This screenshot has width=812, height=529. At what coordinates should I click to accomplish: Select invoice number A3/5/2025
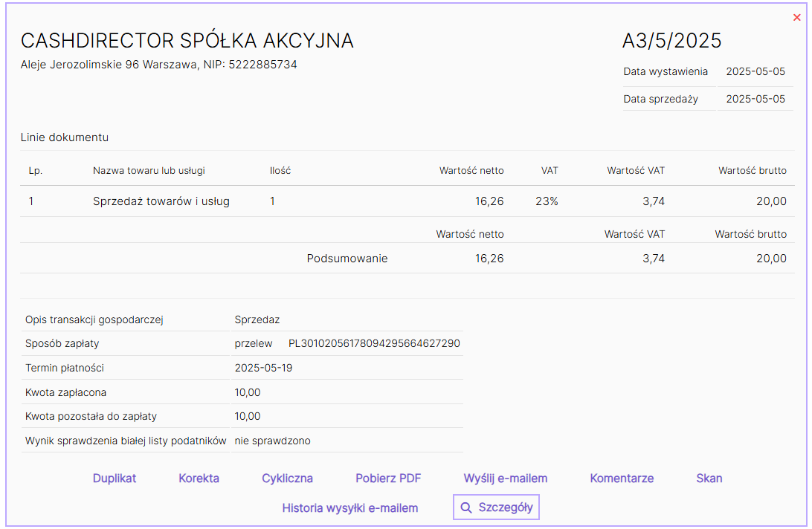671,41
